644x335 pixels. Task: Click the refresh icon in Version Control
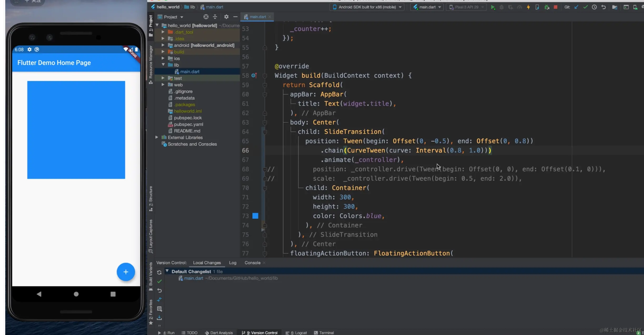click(x=159, y=272)
